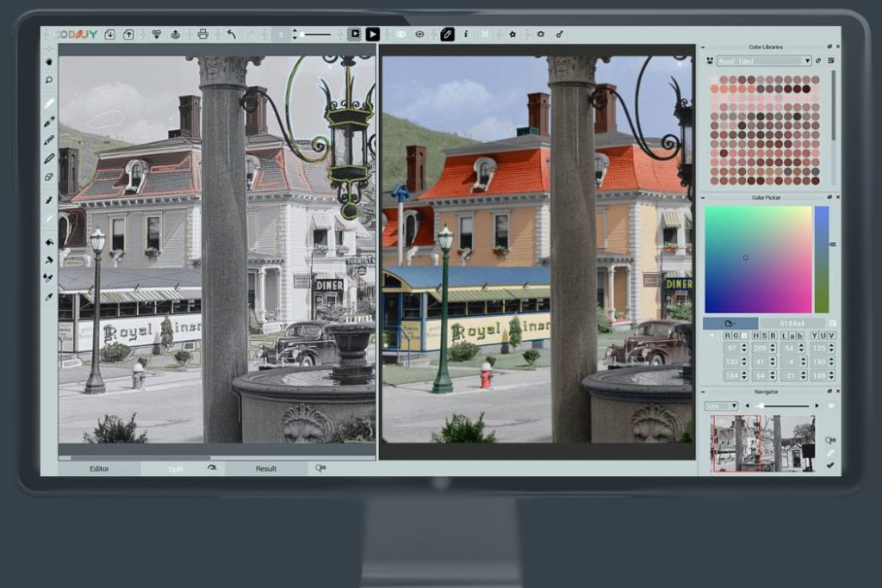Toggle the highlighted pencil mode button
Viewport: 882px width, 588px height.
point(446,34)
